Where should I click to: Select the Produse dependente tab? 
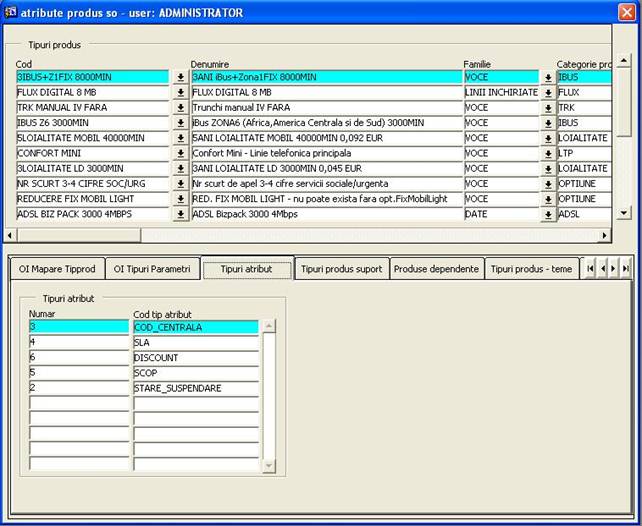pyautogui.click(x=436, y=269)
